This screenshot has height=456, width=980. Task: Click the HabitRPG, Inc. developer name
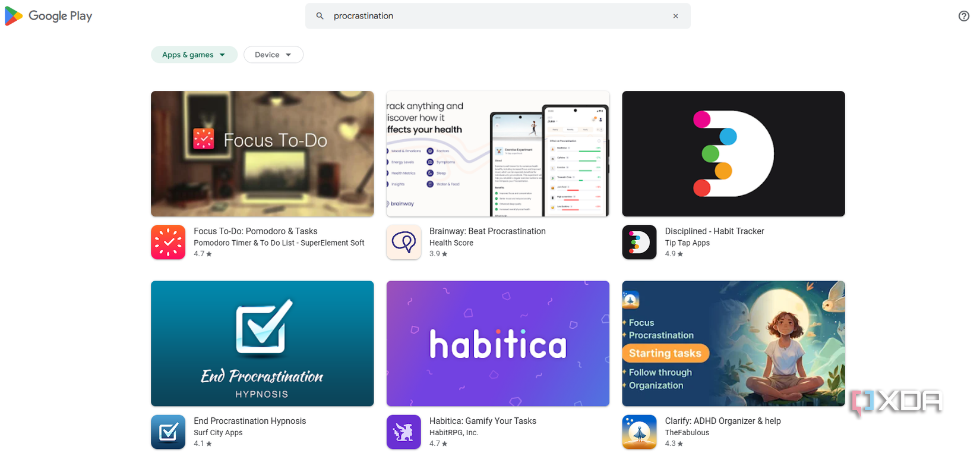pos(454,433)
